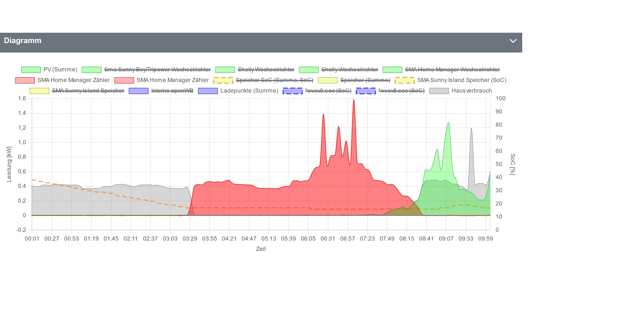Image resolution: width=644 pixels, height=314 pixels.
Task: Click first Shelly Wechselrichter legend swatch
Action: tap(225, 70)
